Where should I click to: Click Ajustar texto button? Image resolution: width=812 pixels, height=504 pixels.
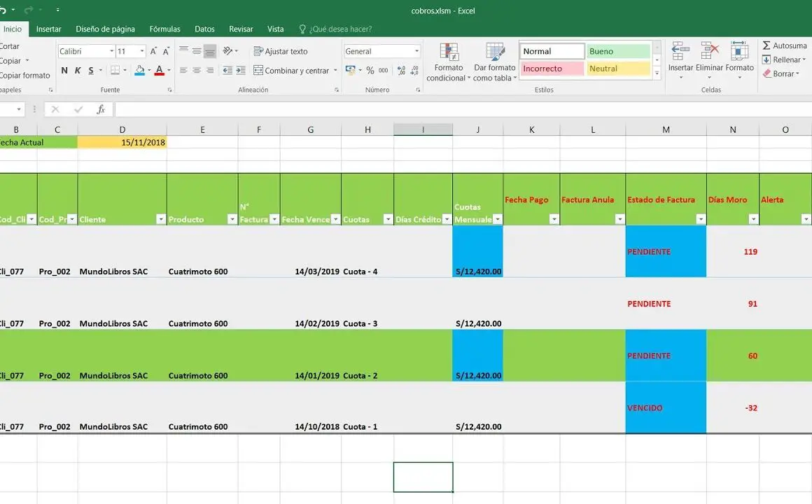pos(281,52)
